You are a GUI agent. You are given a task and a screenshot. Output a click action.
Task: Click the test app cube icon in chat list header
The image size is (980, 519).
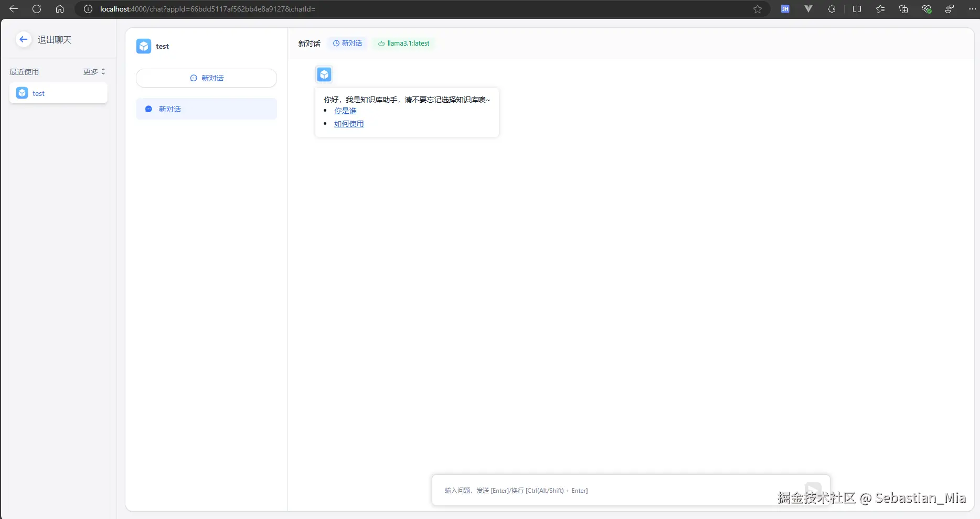144,46
